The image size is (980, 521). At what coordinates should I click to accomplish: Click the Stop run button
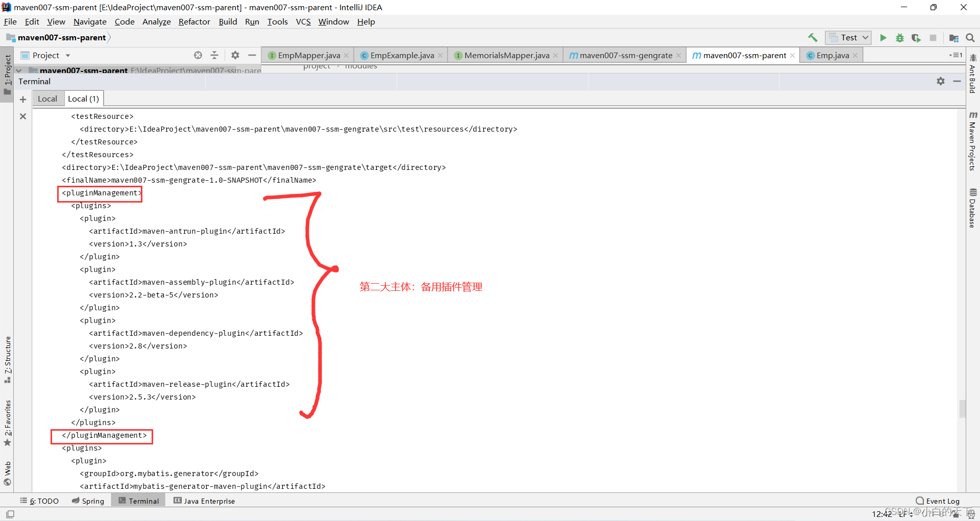[x=933, y=38]
